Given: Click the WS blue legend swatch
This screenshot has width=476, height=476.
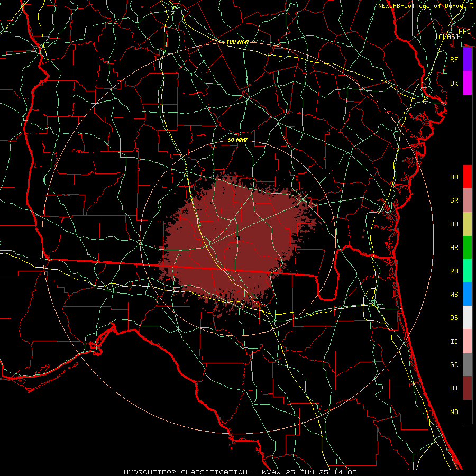Looking at the screenshot, I should click(467, 294).
